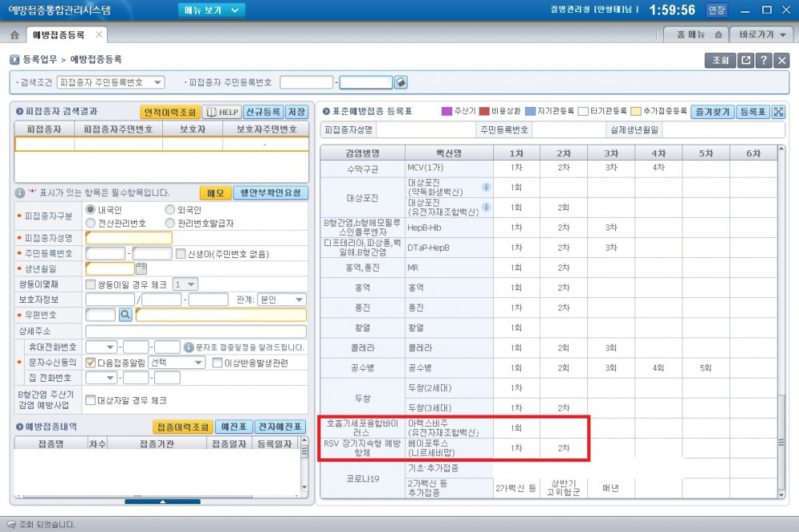Expand the 등록표 panel to full screen
This screenshot has width=799, height=532.
(779, 112)
